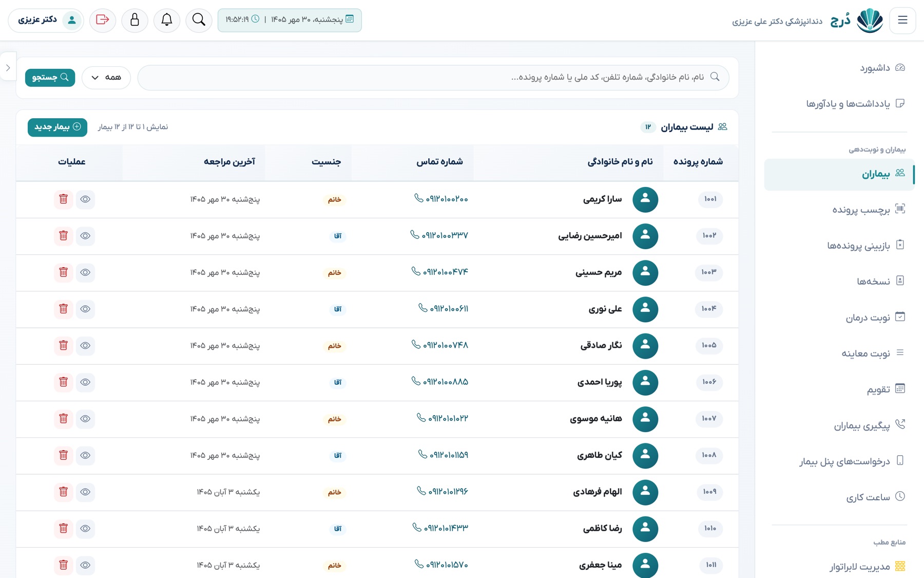Focus the patient search input field
924x578 pixels.
pos(433,78)
